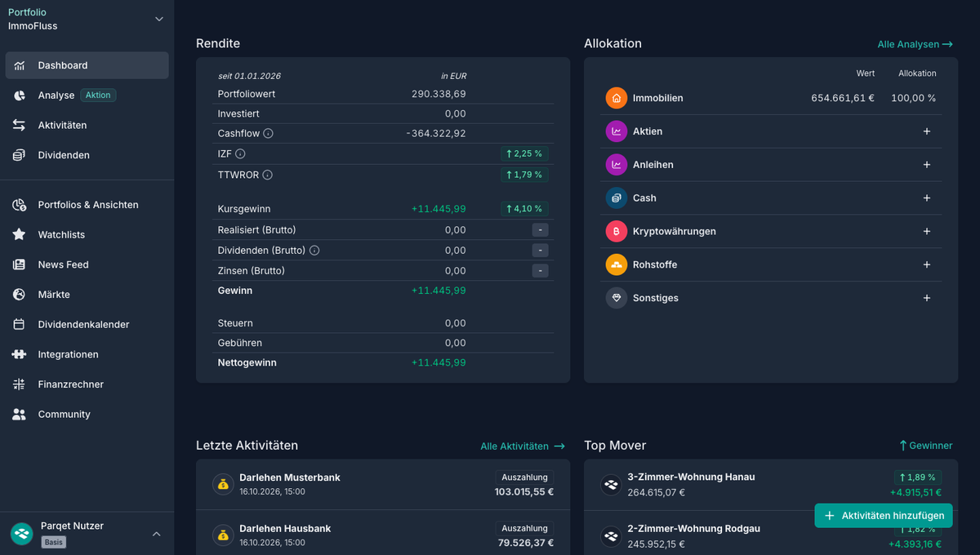Image resolution: width=980 pixels, height=555 pixels.
Task: Click the Parqet Nutzer avatar icon
Action: [x=21, y=534]
